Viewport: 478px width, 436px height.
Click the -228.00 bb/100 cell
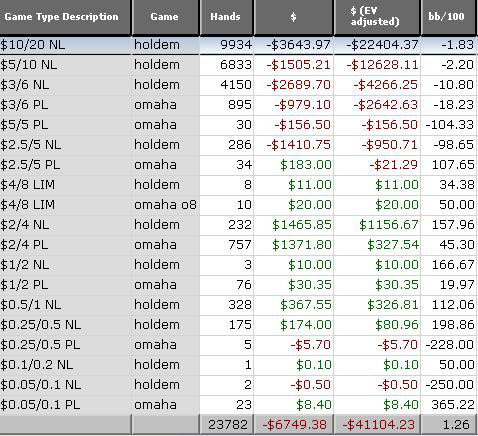(449, 345)
